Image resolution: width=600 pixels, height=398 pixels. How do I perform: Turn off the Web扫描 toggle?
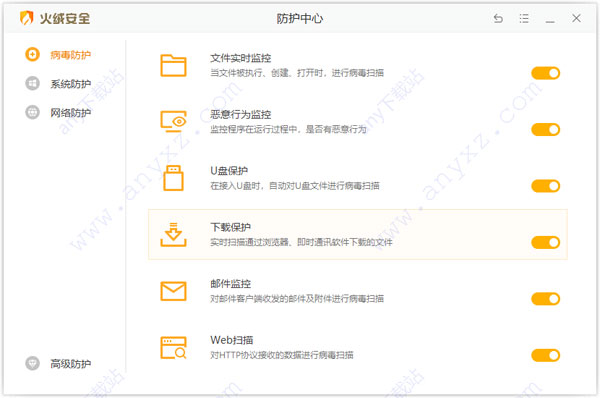tap(546, 355)
